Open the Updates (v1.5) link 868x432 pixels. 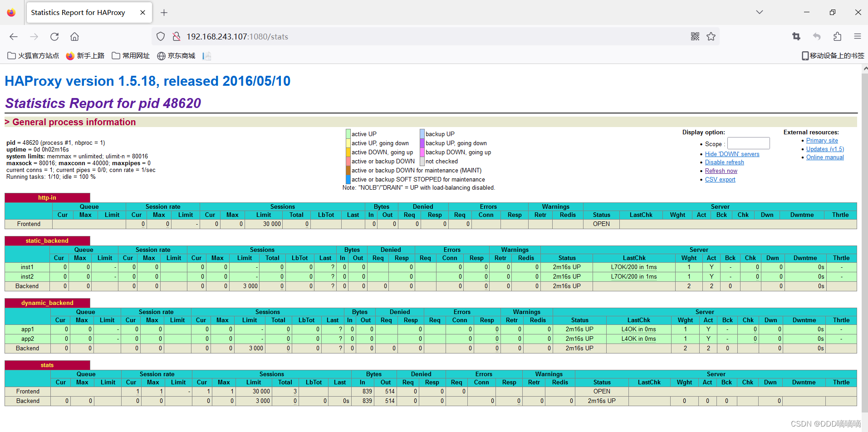point(825,149)
